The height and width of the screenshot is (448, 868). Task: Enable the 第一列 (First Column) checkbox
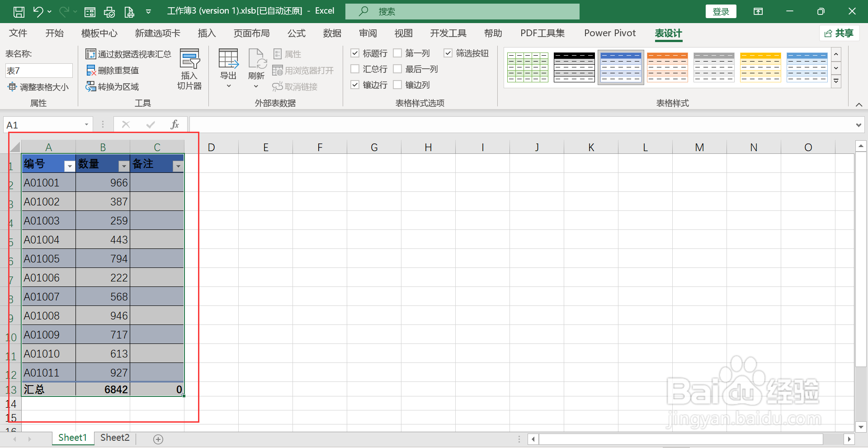[398, 53]
